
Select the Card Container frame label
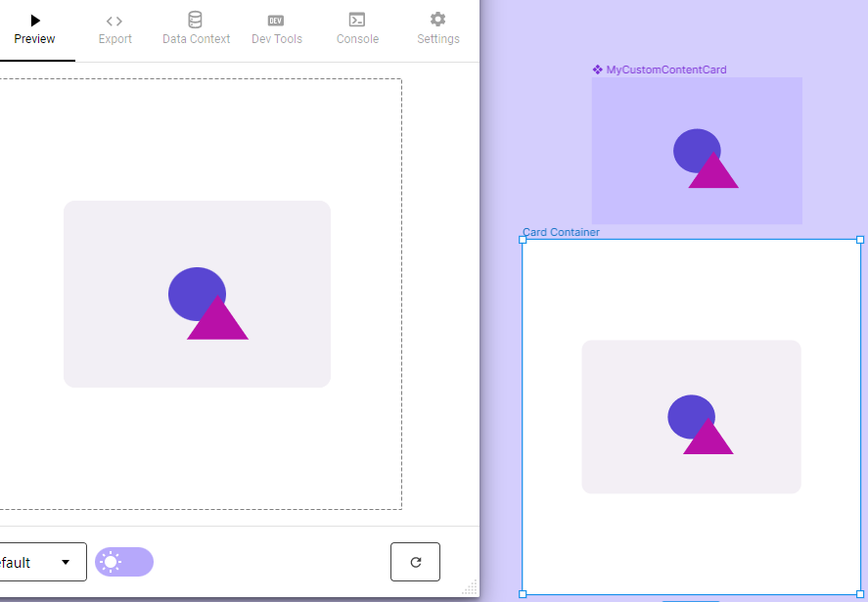(561, 232)
